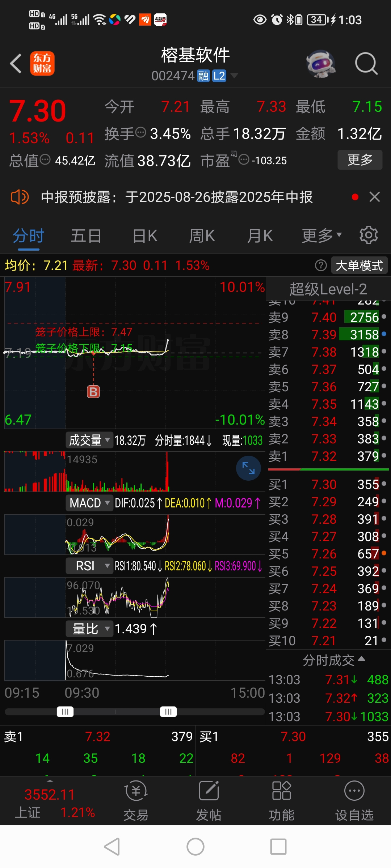Image resolution: width=391 pixels, height=868 pixels.
Task: Switch to the 日K tab
Action: click(x=145, y=235)
